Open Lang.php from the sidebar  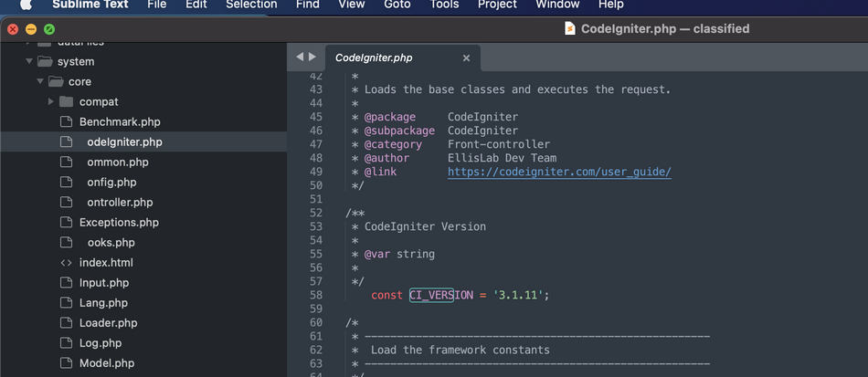coord(103,303)
